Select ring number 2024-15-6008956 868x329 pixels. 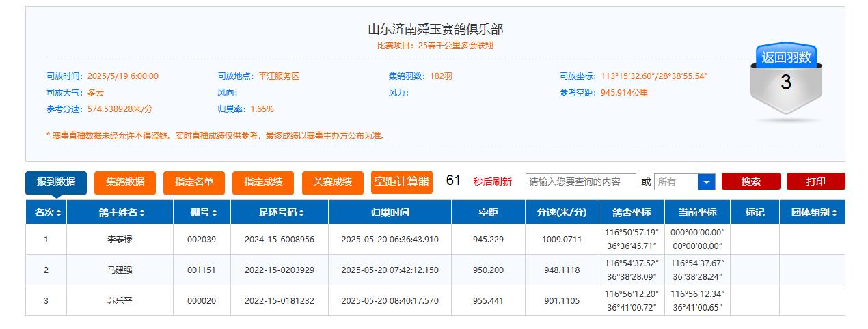click(x=279, y=240)
